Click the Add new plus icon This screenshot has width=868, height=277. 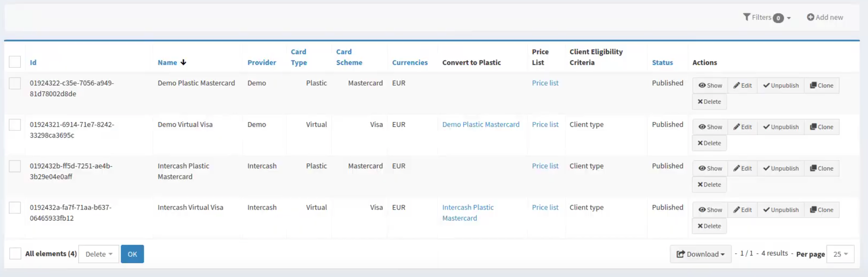point(810,17)
